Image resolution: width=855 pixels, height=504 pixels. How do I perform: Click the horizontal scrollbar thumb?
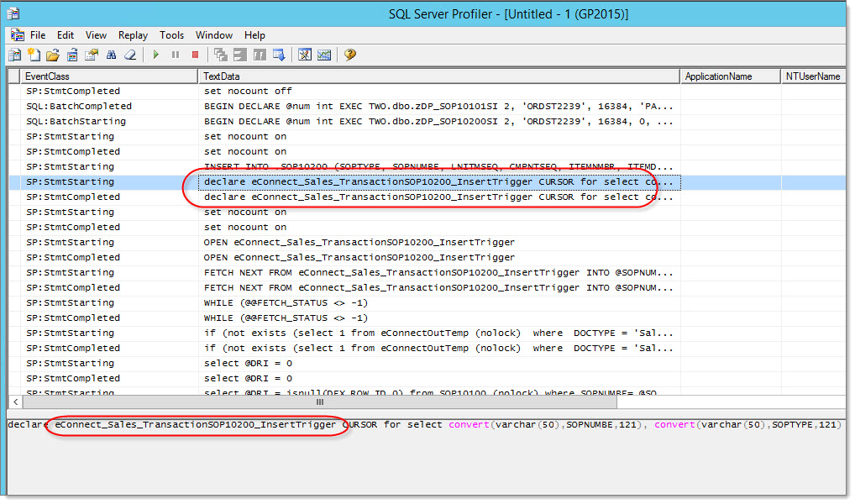pyautogui.click(x=320, y=402)
